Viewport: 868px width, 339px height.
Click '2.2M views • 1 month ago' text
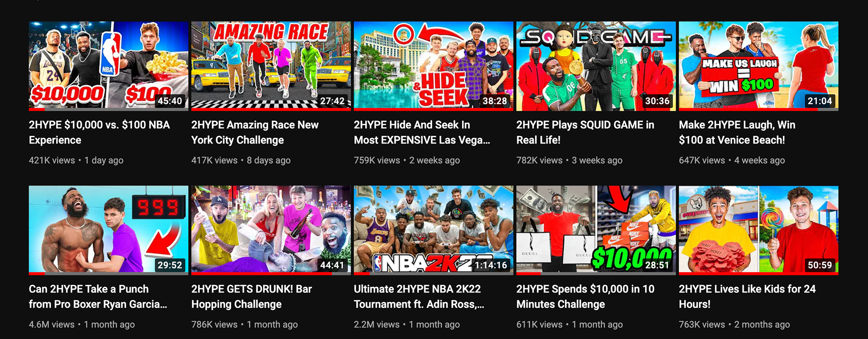pyautogui.click(x=407, y=325)
